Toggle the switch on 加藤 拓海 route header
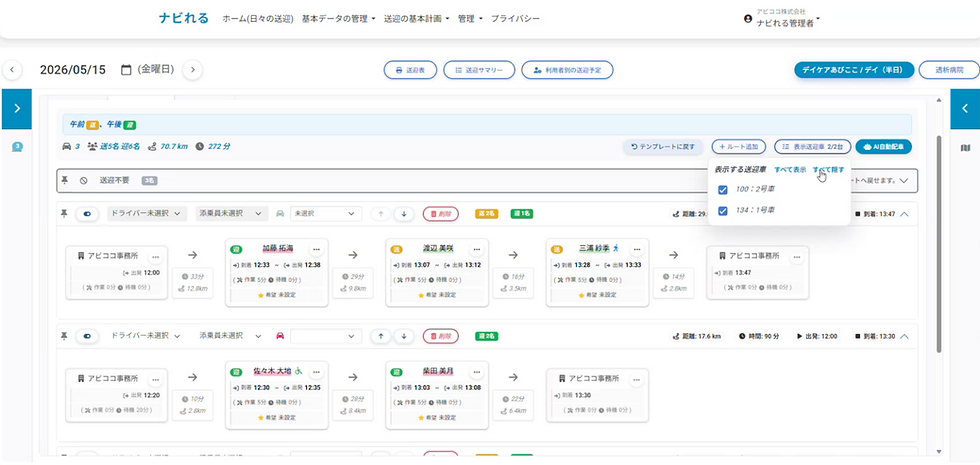Screen dimensions: 980x465 point(87,214)
